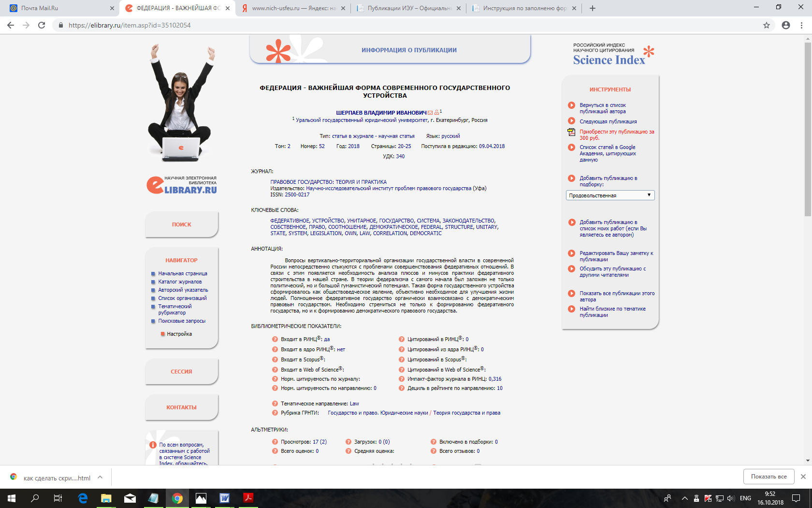Click the help icon next to 'Входит в РИНЦ'

tap(275, 339)
